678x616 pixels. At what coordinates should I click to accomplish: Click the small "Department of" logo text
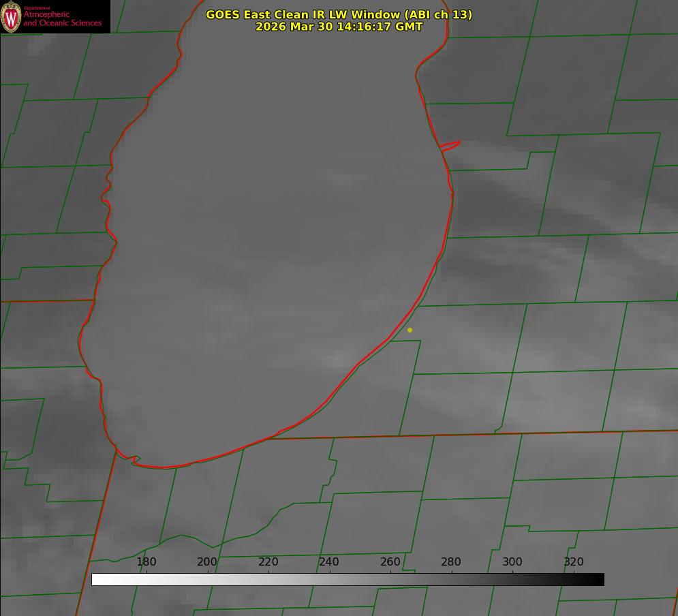[x=37, y=8]
